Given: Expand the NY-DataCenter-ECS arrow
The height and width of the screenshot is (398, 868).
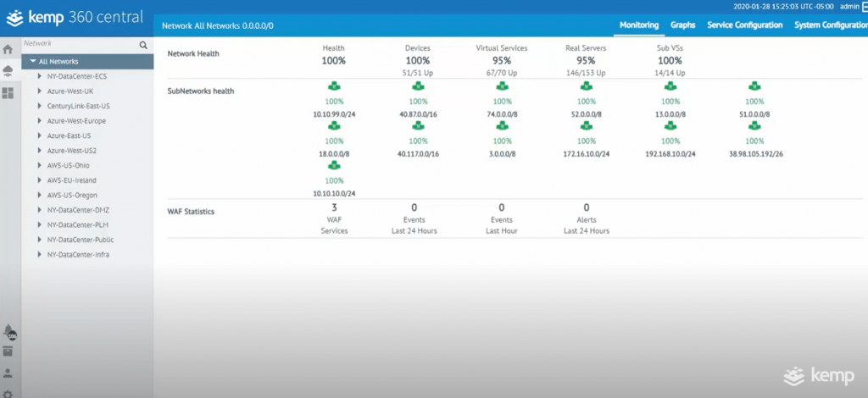Looking at the screenshot, I should 39,76.
